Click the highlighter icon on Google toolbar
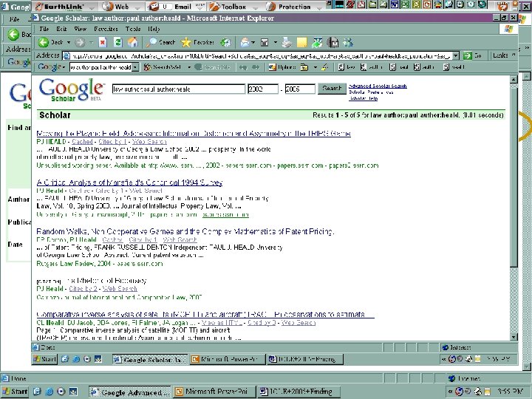This screenshot has width=532, height=399. click(324, 67)
